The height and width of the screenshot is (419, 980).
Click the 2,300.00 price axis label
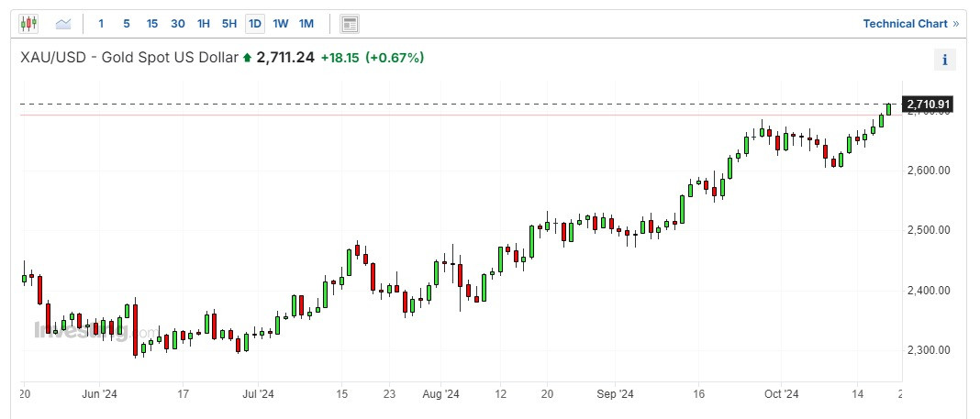(x=928, y=350)
